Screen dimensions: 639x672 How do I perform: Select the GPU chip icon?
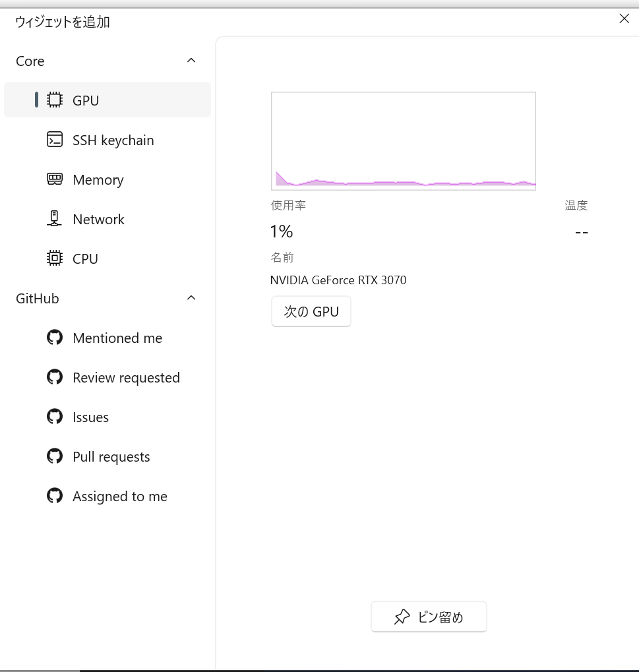coord(55,100)
